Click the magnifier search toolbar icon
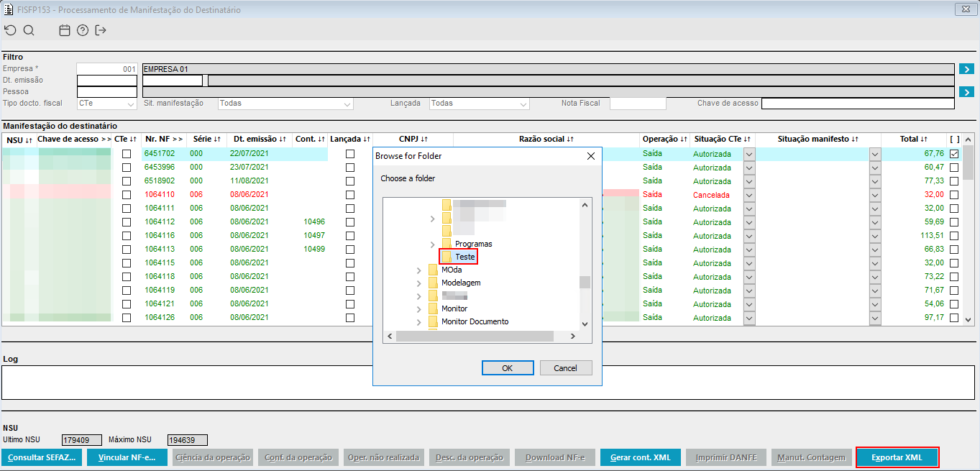The image size is (980, 471). 29,30
